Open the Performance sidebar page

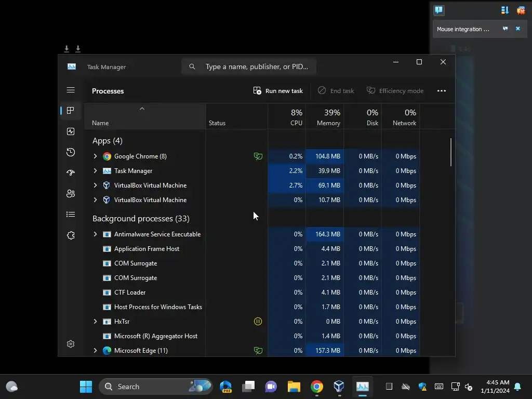pos(71,131)
